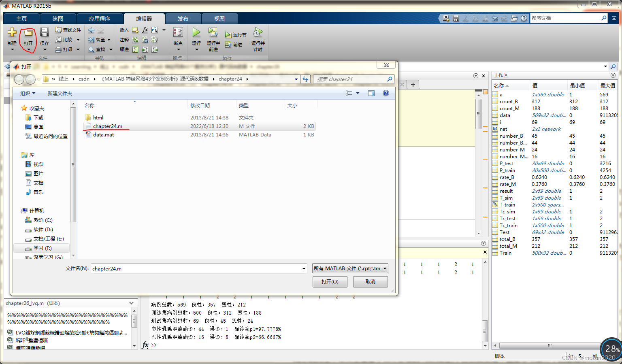Screen dimensions: 622x364
Task: Click the chapter24 breadcrumb in address bar
Action: click(x=230, y=79)
